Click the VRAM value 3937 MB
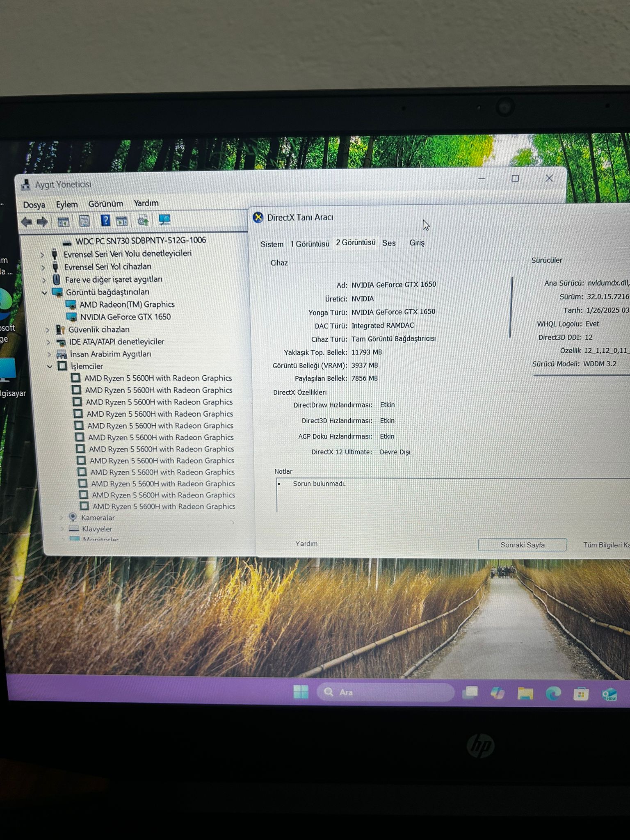This screenshot has width=630, height=840. click(365, 365)
